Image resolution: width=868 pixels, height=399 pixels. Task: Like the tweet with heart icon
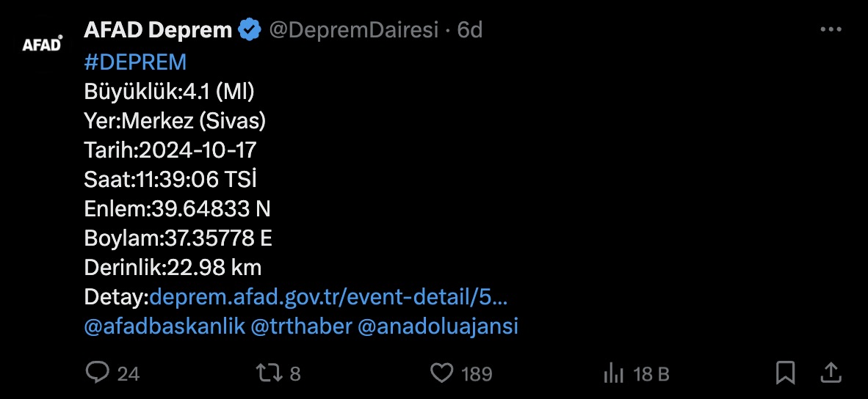point(441,373)
